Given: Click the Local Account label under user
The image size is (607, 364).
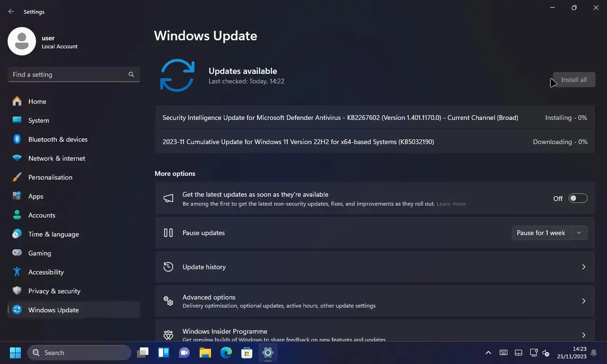Looking at the screenshot, I should [60, 46].
